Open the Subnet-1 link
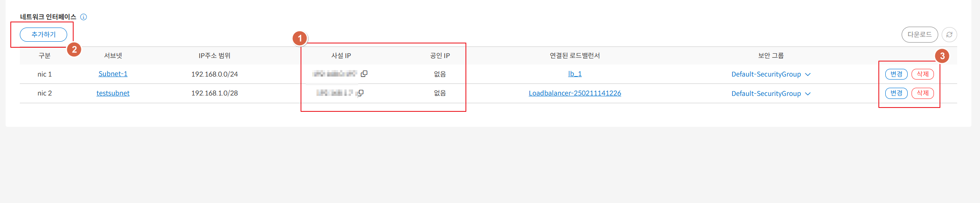The height and width of the screenshot is (203, 980). [x=113, y=74]
